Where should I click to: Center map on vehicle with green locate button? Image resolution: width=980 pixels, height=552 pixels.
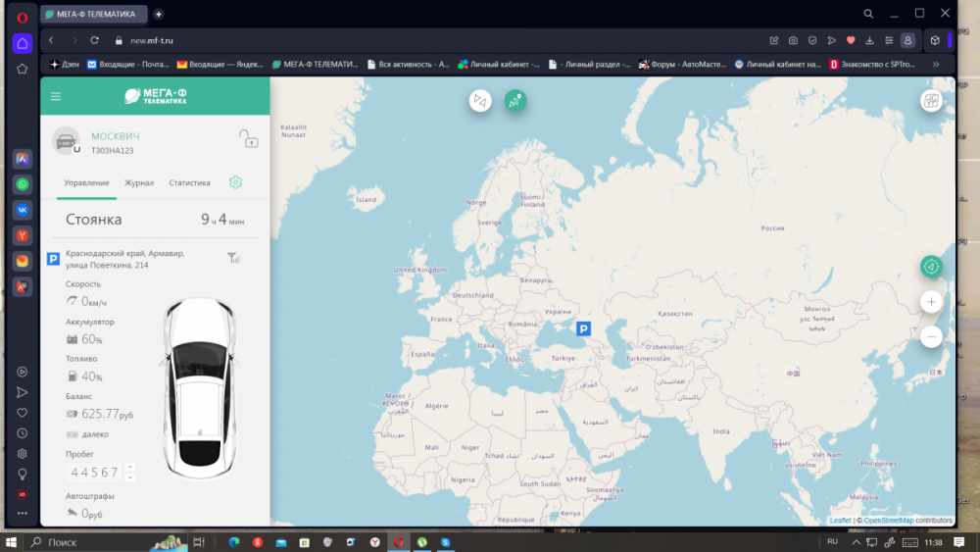[931, 266]
